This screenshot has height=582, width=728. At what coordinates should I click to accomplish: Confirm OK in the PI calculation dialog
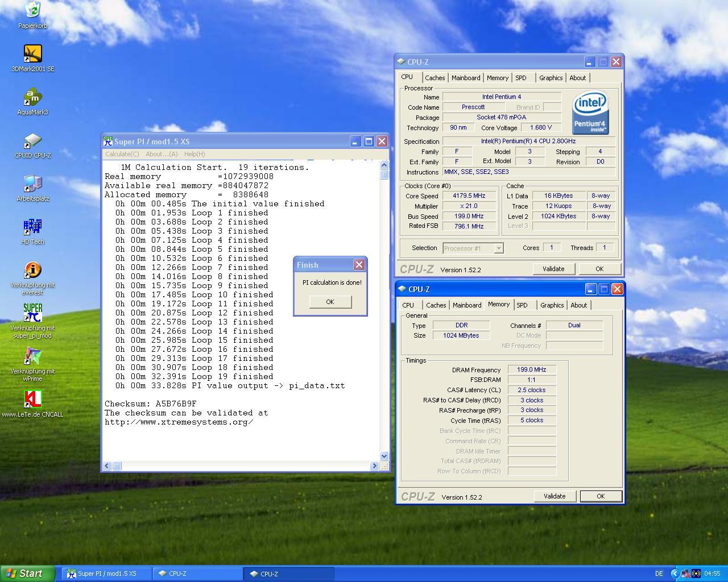[x=330, y=302]
